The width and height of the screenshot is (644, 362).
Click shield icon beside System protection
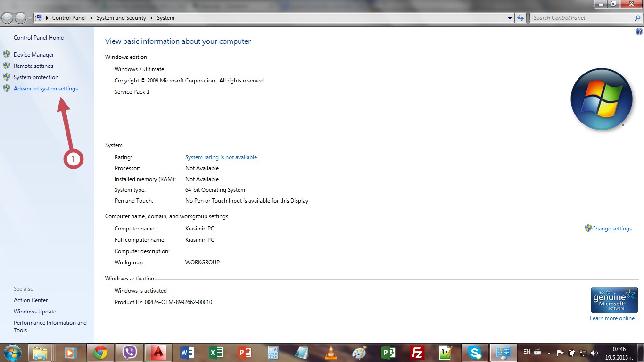(x=7, y=77)
